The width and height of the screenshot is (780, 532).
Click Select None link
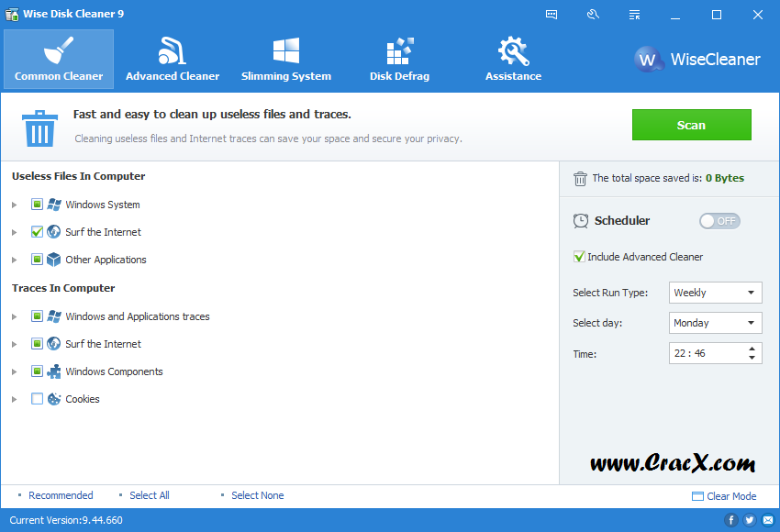tap(257, 495)
